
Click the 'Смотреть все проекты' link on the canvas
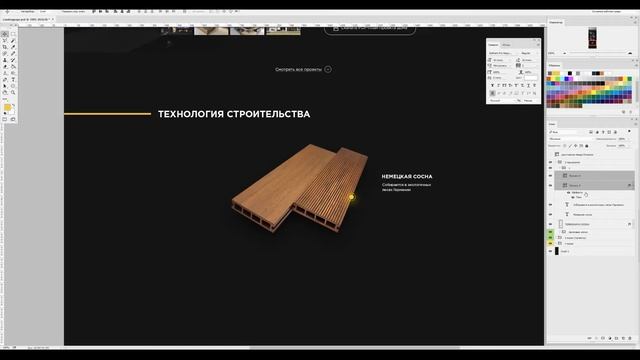point(298,69)
